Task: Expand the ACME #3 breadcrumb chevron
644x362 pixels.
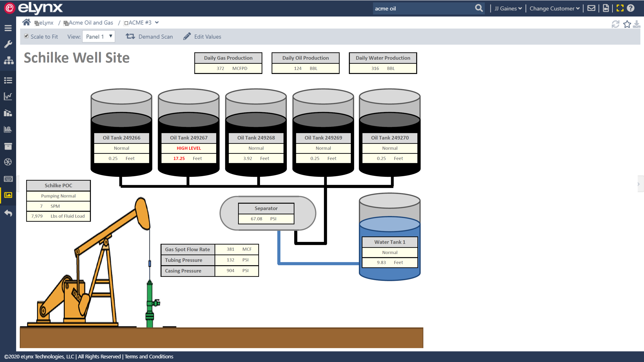Action: point(157,23)
